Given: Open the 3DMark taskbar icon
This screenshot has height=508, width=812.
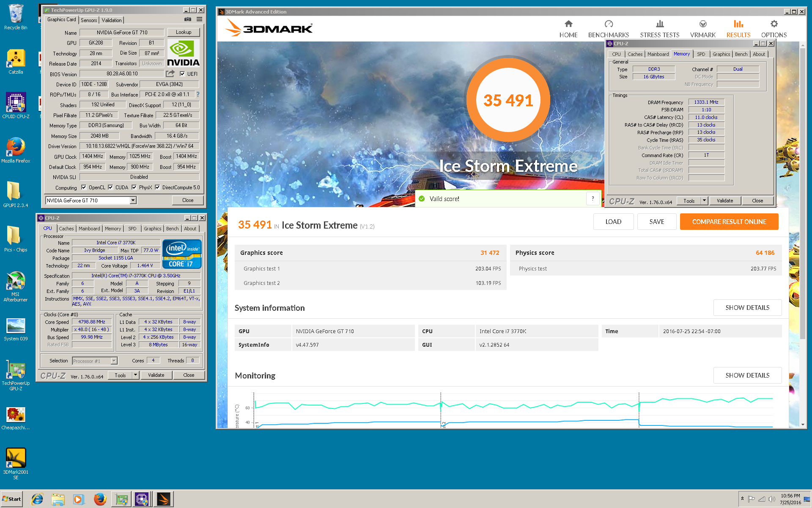Looking at the screenshot, I should (x=163, y=500).
